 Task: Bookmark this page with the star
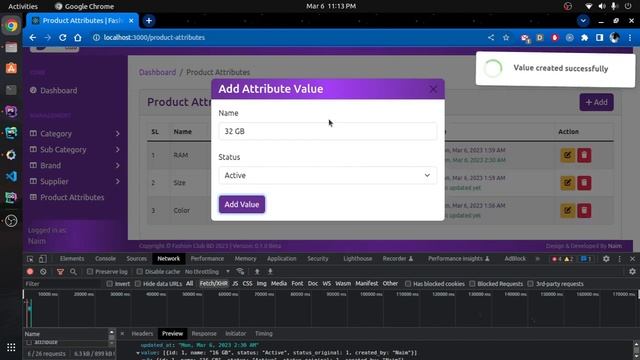(x=506, y=38)
